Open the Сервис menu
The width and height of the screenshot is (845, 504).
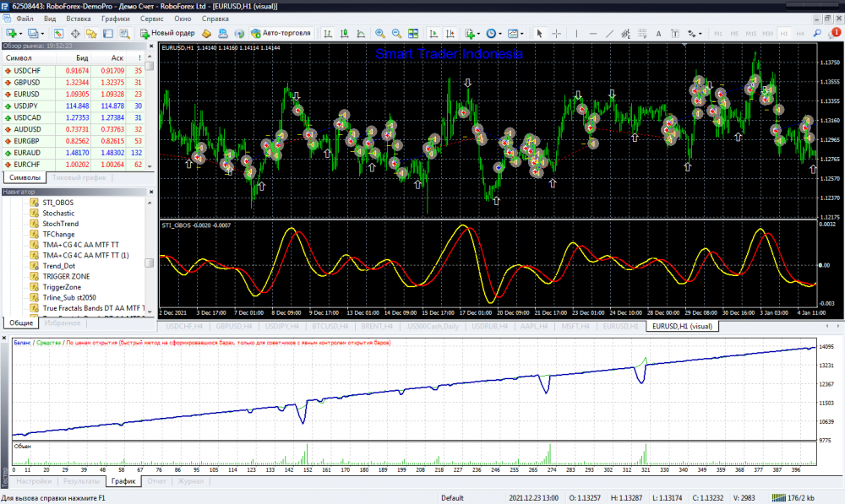click(152, 18)
